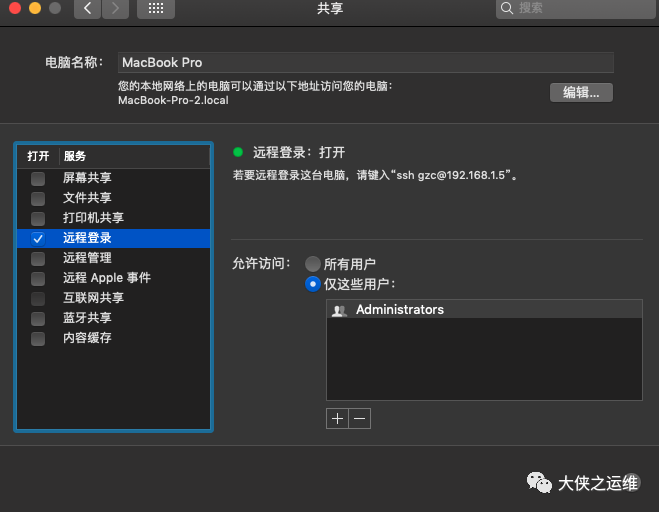659x512 pixels.
Task: Select the 打印机共享 service row
Action: tap(113, 218)
